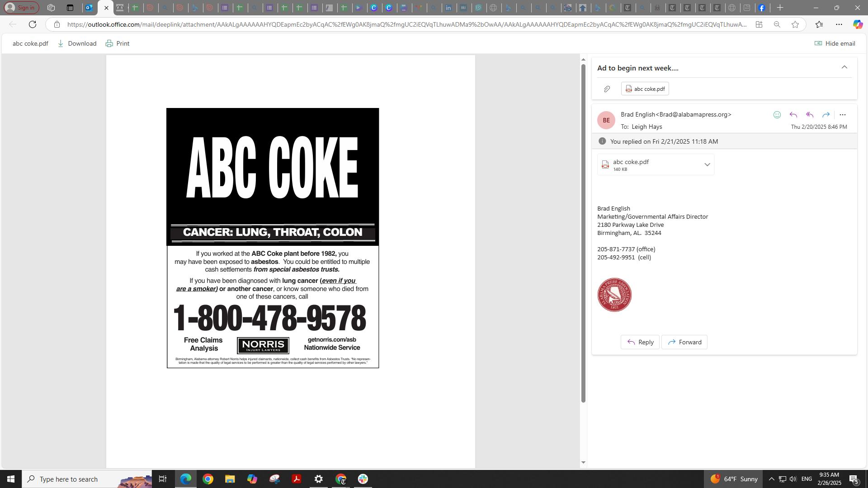The image size is (868, 488).
Task: Click the forward arrow icon in message header
Action: click(x=826, y=115)
